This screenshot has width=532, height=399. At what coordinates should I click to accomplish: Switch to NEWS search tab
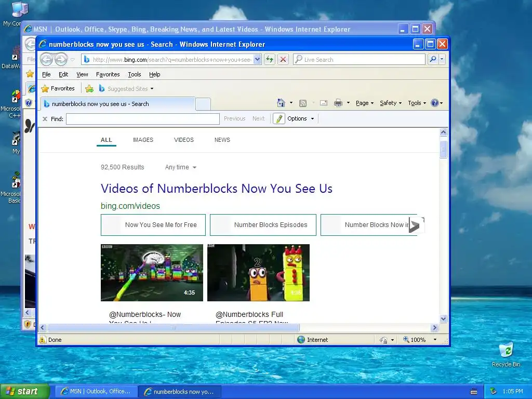[222, 140]
